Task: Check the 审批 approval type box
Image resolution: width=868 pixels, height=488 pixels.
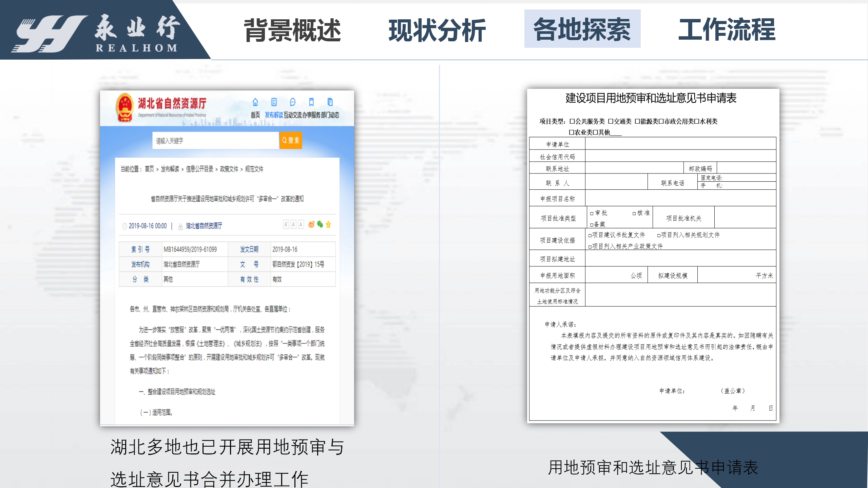Action: 592,213
